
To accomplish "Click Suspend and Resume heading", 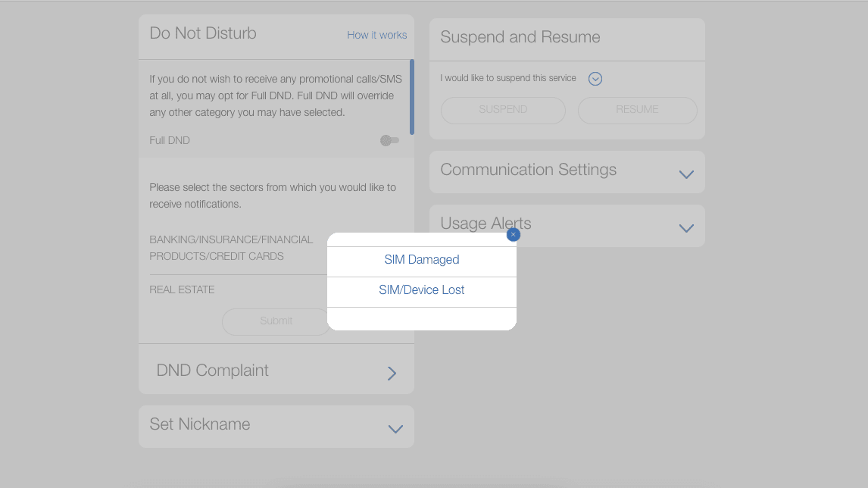I will (x=520, y=37).
